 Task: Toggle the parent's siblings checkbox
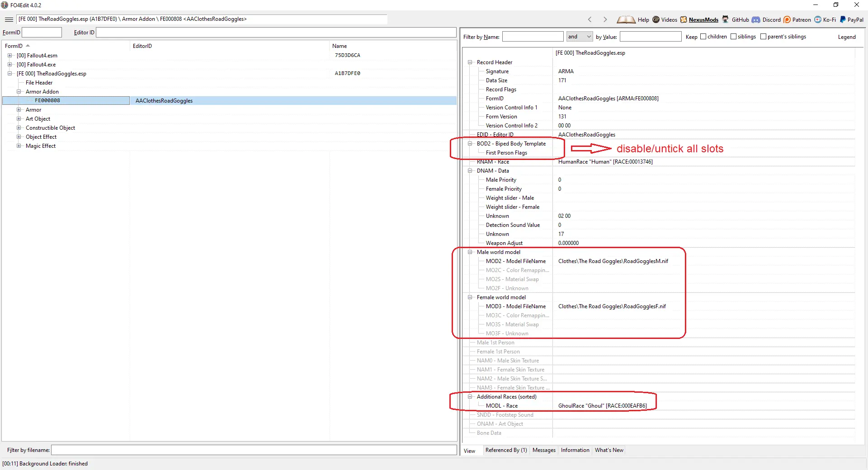(763, 37)
